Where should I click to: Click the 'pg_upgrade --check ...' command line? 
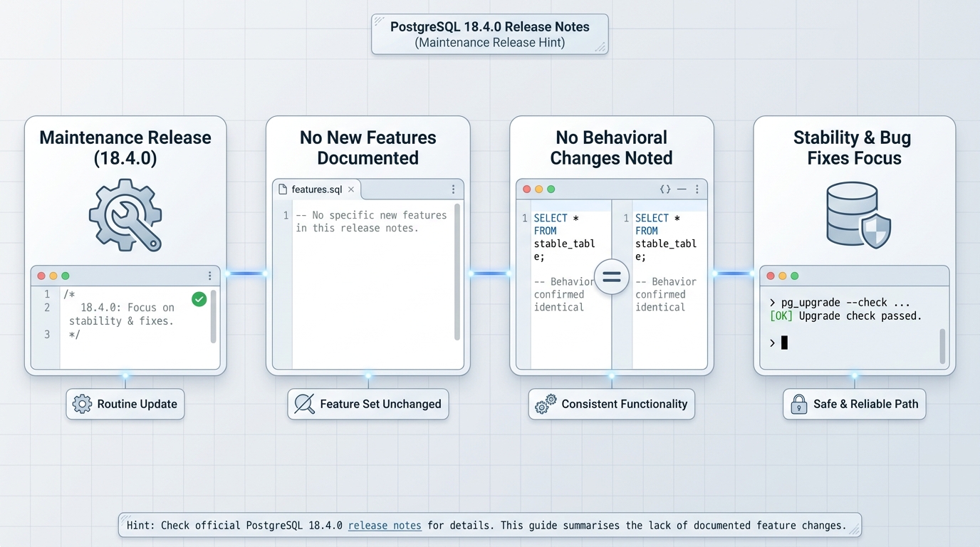[x=840, y=303]
